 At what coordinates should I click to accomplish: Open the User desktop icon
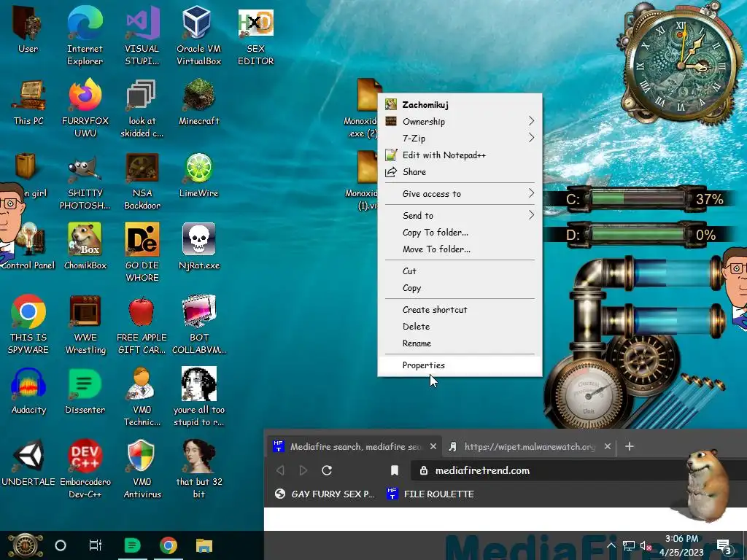pyautogui.click(x=28, y=23)
